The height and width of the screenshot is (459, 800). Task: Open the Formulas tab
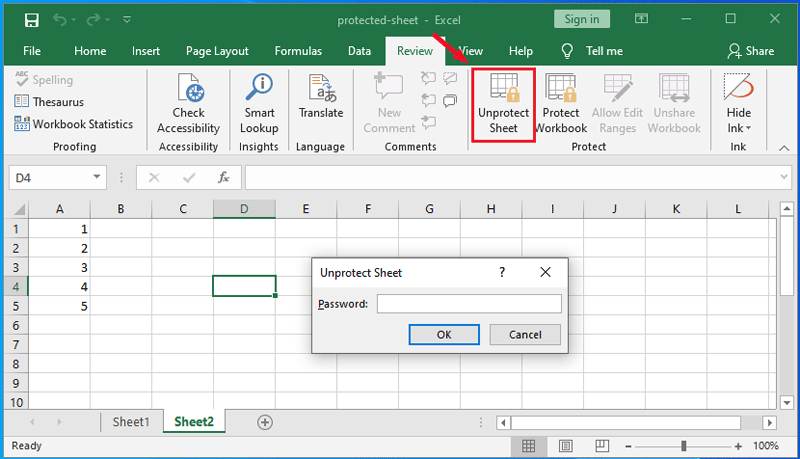[x=298, y=51]
